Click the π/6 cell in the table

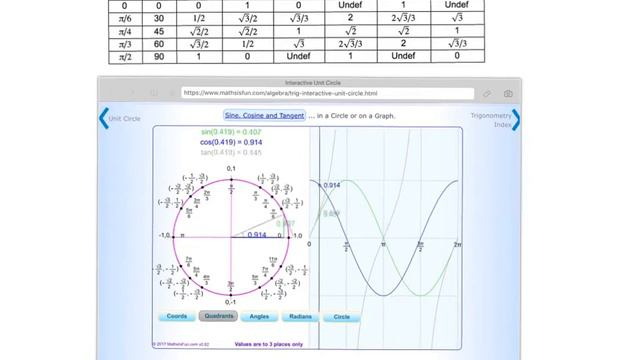pyautogui.click(x=125, y=18)
